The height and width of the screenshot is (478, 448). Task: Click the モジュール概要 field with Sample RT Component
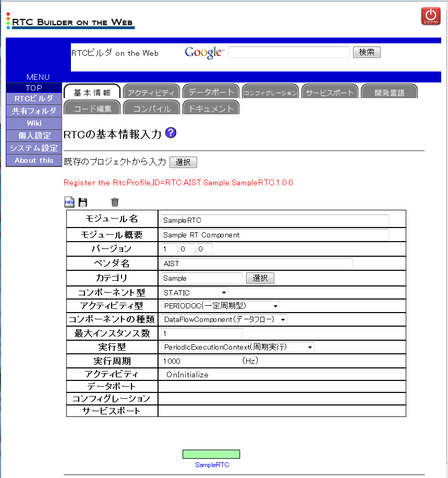[275, 235]
